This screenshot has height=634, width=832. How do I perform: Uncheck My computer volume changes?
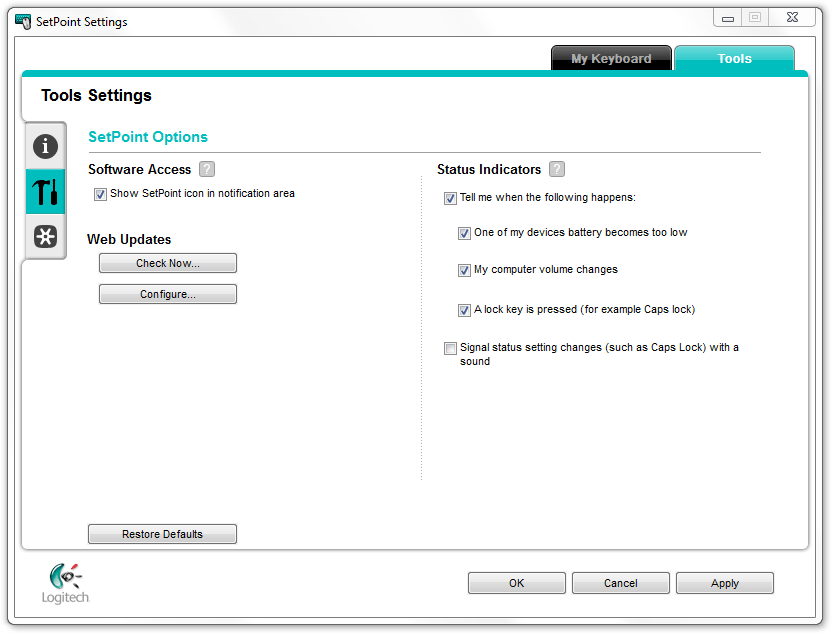pos(464,270)
